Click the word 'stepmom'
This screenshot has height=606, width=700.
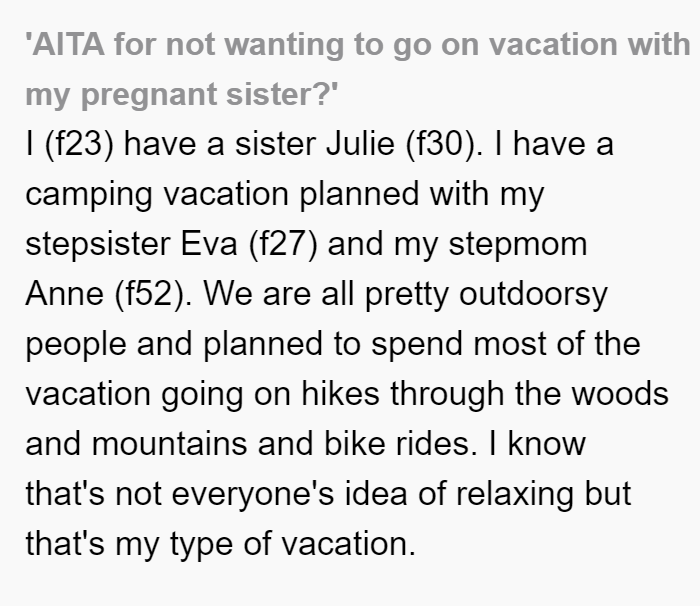pyautogui.click(x=517, y=246)
